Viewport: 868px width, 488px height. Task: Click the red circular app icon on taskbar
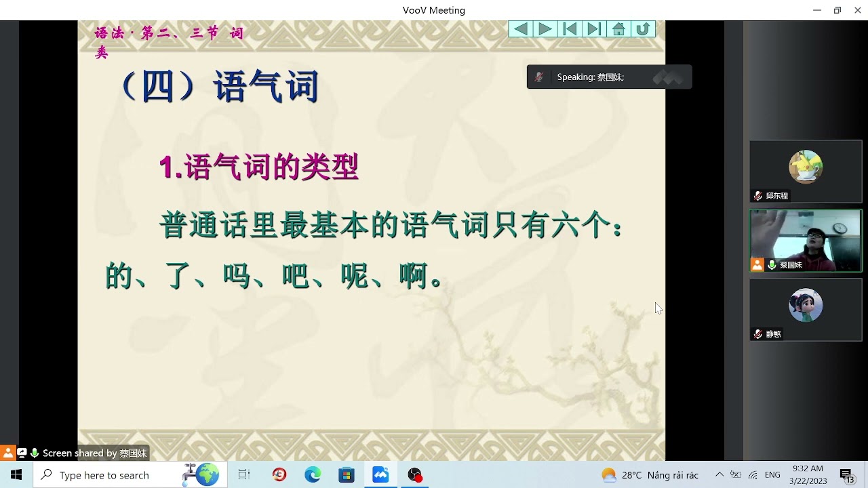pos(279,475)
